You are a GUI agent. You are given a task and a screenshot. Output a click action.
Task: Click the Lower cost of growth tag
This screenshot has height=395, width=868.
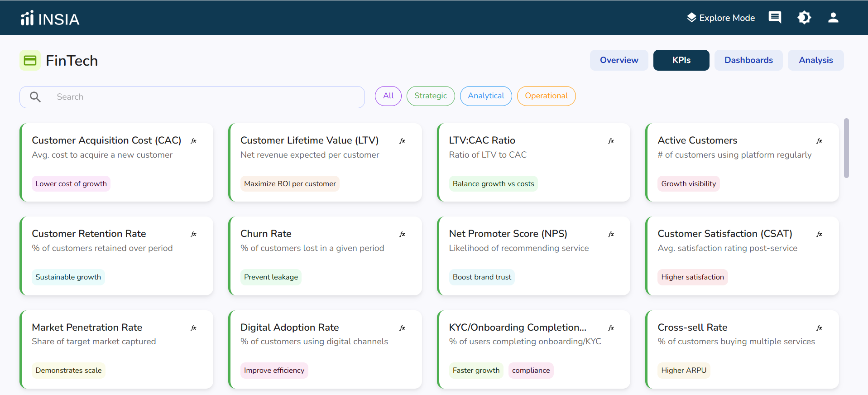click(71, 183)
